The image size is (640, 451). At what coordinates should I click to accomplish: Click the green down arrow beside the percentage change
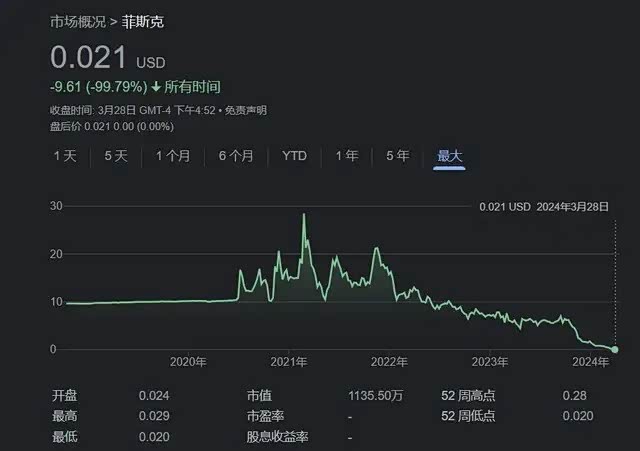(x=157, y=87)
